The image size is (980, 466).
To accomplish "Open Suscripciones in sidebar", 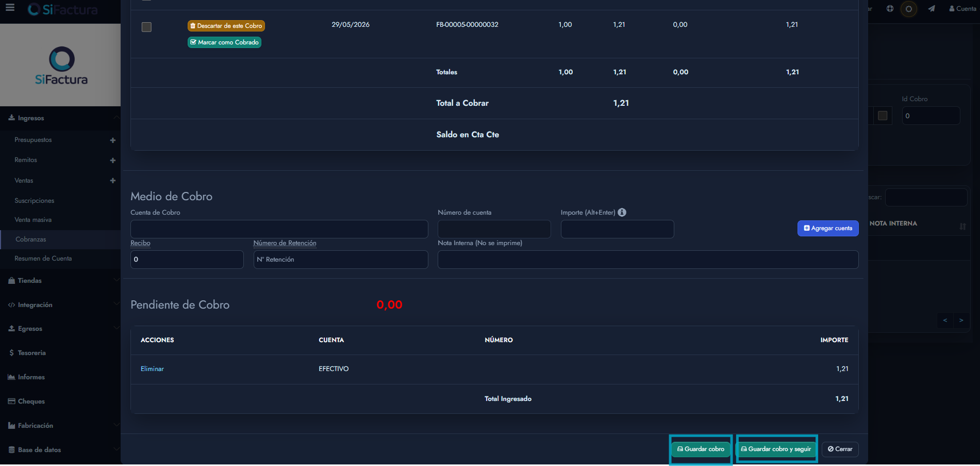I will 35,201.
